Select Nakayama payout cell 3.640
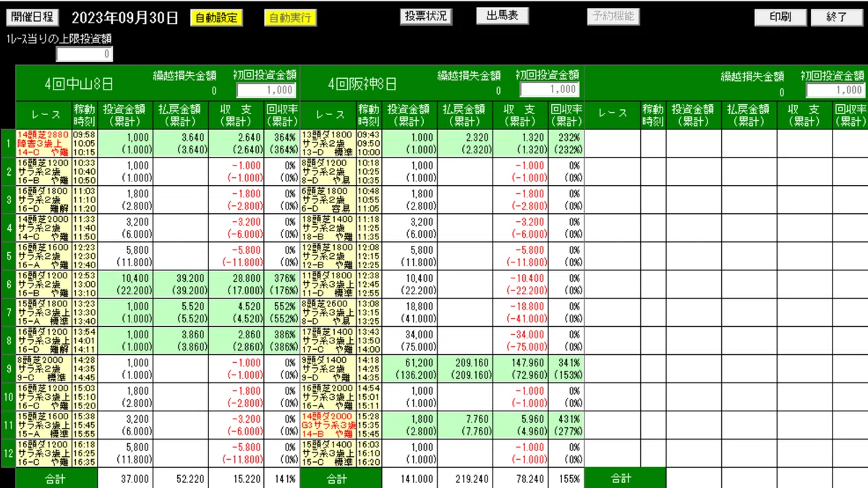868x488 pixels. (x=180, y=144)
